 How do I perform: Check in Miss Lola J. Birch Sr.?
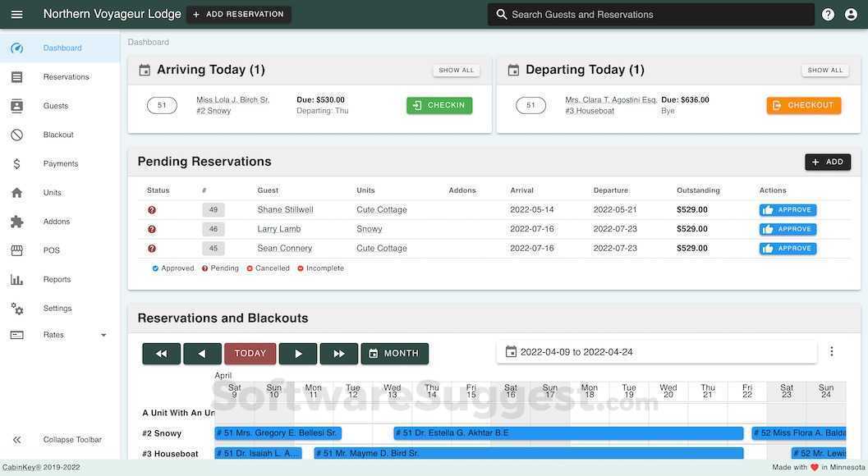pyautogui.click(x=439, y=104)
